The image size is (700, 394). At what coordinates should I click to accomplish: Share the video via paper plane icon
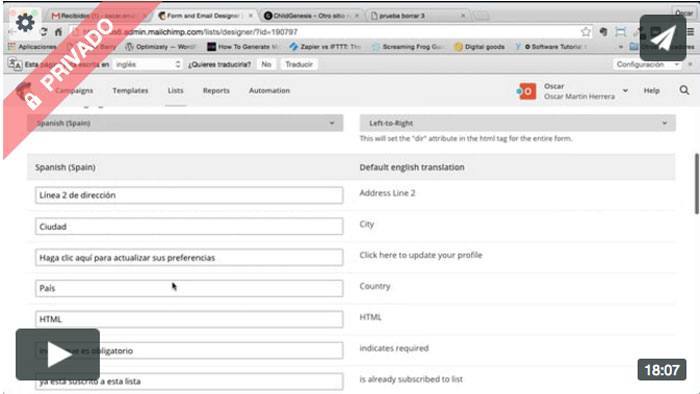(662, 38)
